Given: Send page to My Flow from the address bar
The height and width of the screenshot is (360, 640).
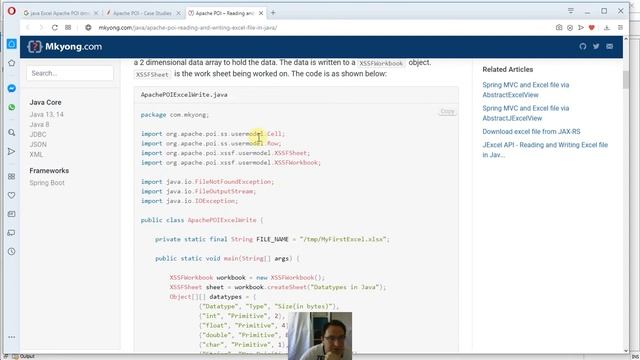Looking at the screenshot, I should (x=581, y=27).
